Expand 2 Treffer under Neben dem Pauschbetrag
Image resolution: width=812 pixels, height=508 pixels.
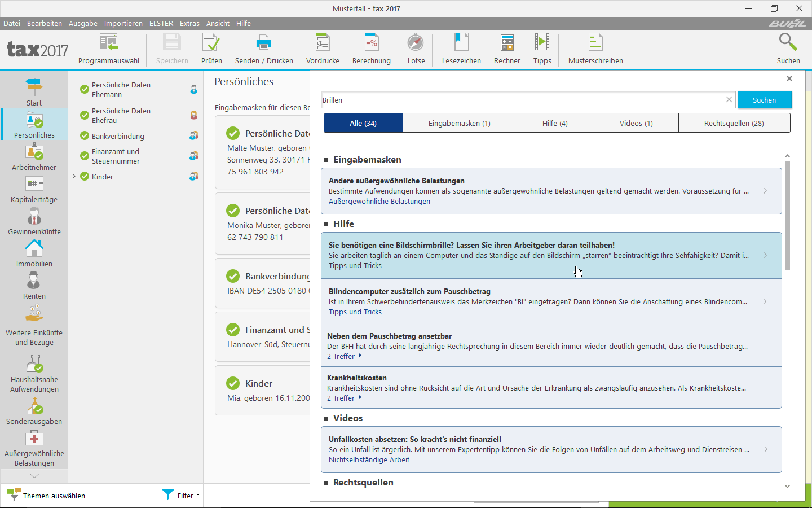pyautogui.click(x=345, y=356)
